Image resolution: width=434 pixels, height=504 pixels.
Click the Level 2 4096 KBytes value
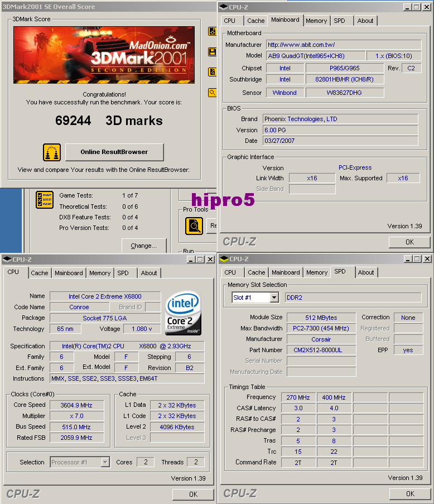177,427
